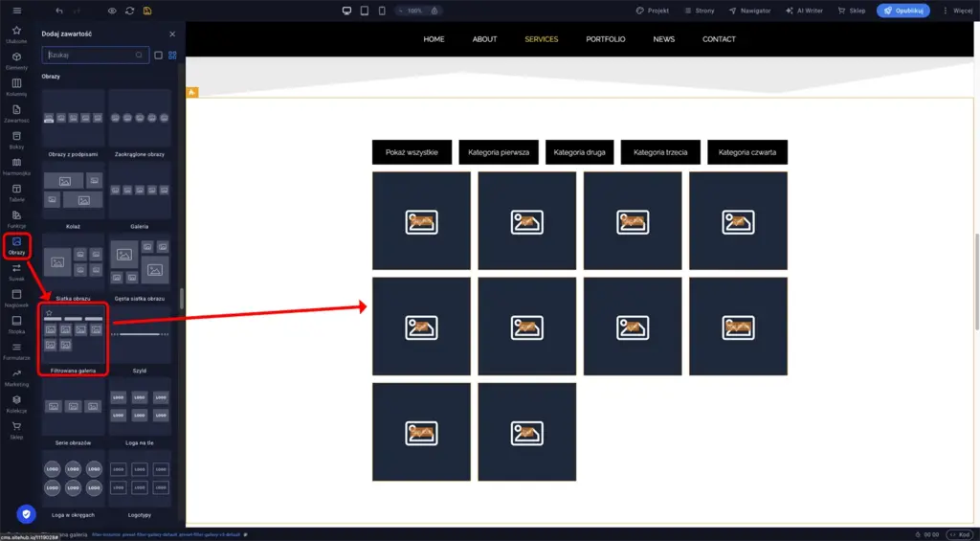Click the Formularze sidebar icon

click(x=16, y=350)
